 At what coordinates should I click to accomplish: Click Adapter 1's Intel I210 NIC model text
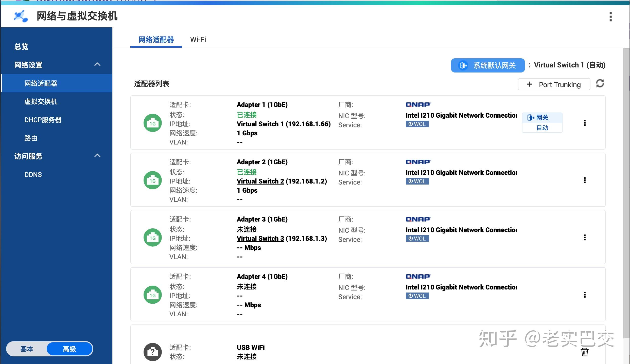pos(461,115)
